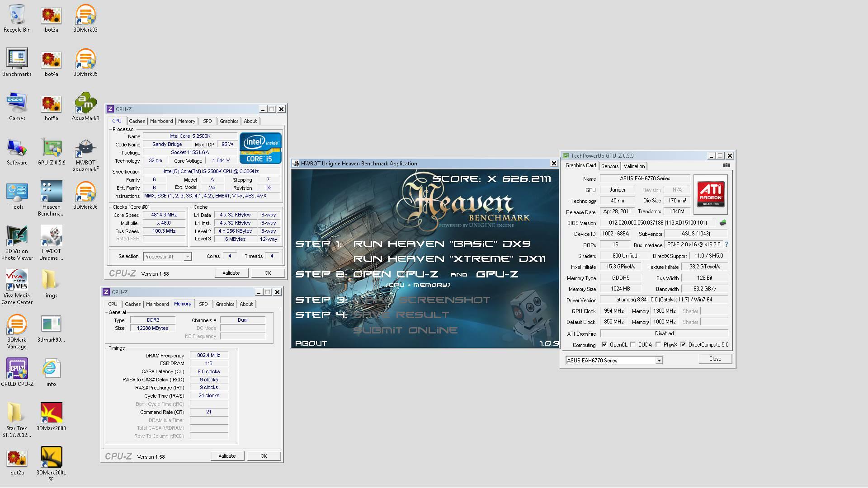Open the Processor #1 selection dropdown
This screenshot has height=488, width=868.
(x=167, y=257)
